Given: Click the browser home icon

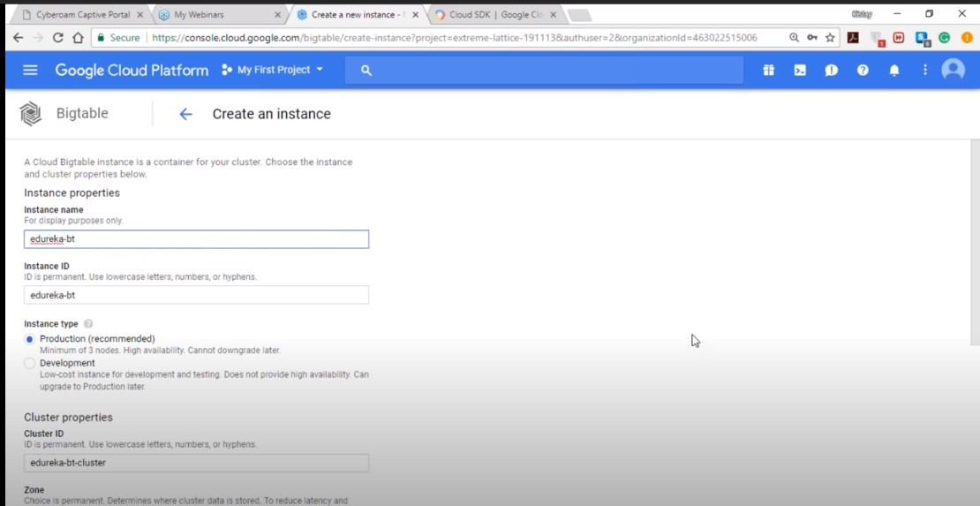Looking at the screenshot, I should pyautogui.click(x=78, y=37).
